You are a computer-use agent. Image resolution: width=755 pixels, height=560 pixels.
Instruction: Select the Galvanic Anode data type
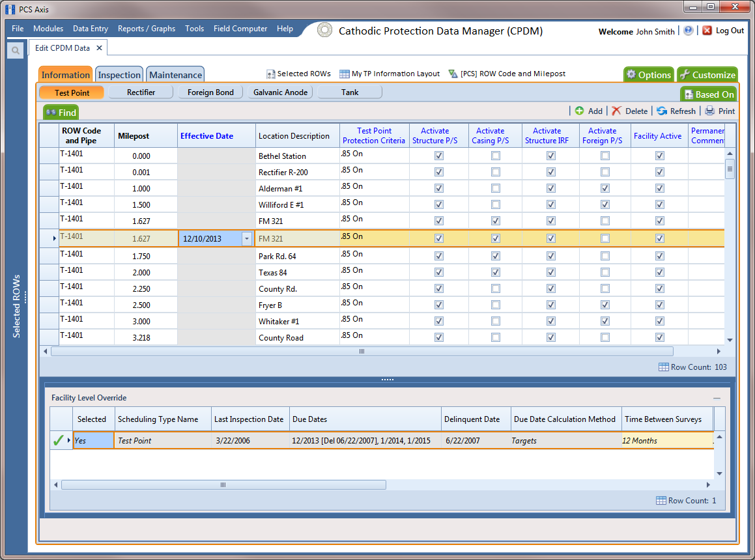tap(280, 92)
